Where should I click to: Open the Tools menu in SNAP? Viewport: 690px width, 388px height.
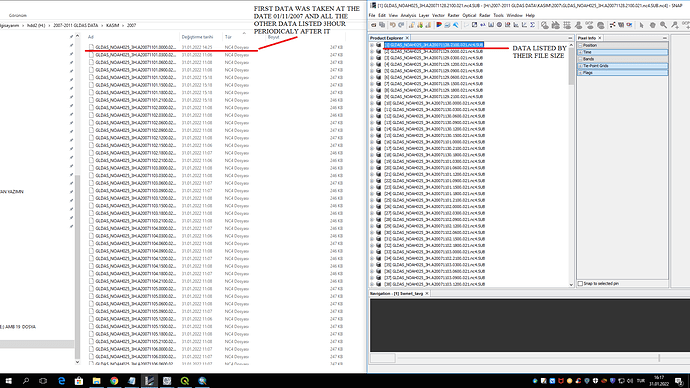click(x=498, y=15)
